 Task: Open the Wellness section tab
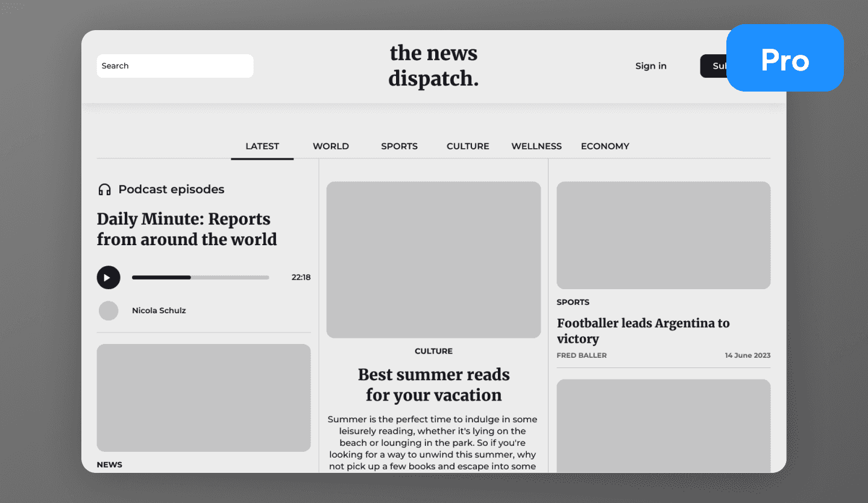point(536,146)
